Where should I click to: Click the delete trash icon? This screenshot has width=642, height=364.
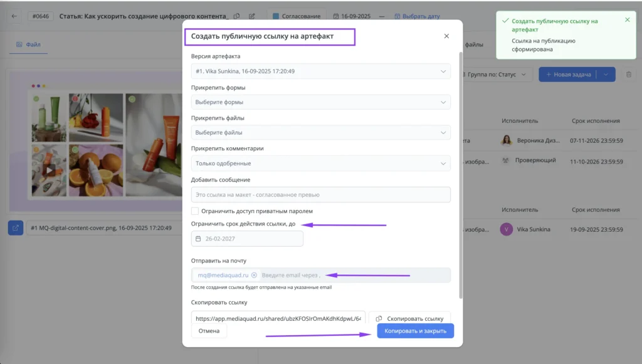628,75
